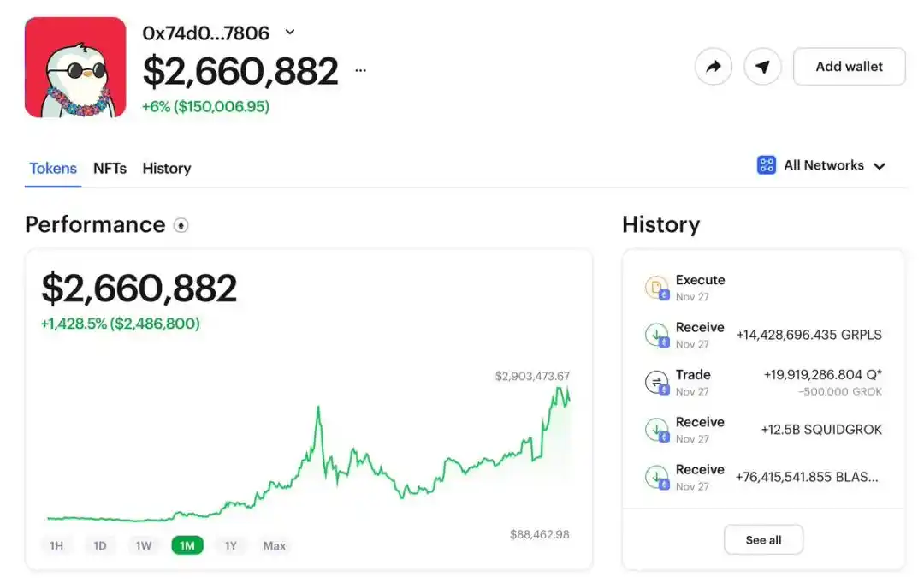Click the Execute transaction icon
Screen dimensions: 924x583
click(x=656, y=288)
